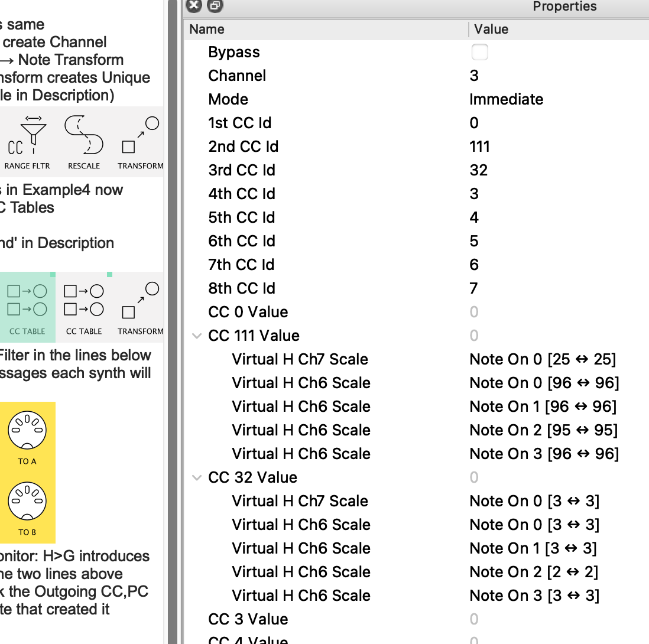Click the vertical splitter between panels
This screenshot has width=649, height=644.
click(x=173, y=322)
